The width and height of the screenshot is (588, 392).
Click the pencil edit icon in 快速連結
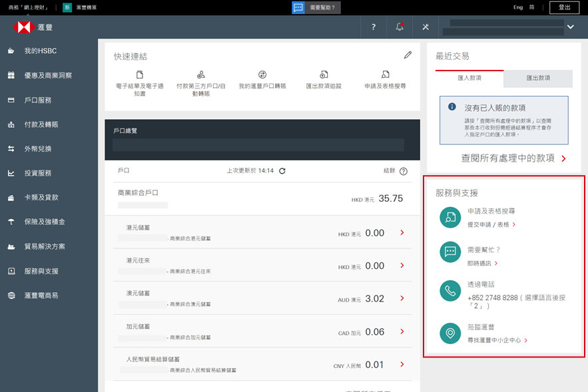[x=408, y=55]
